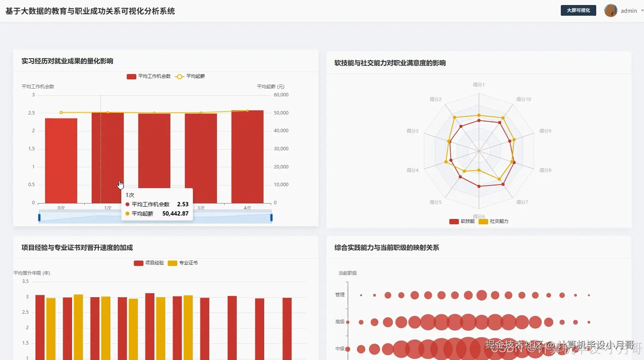This screenshot has height=360, width=644.
Task: Click the 得分8 radar axis label
Action: click(545, 170)
